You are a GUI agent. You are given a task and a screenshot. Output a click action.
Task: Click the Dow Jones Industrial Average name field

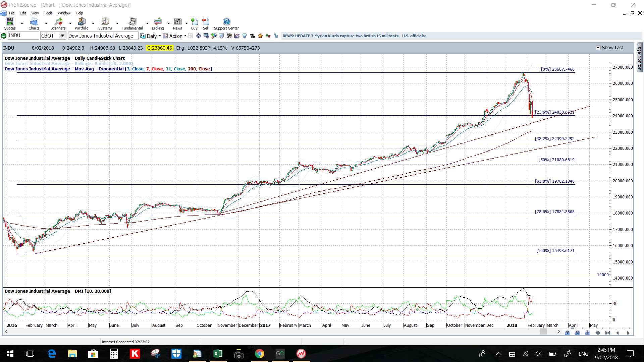[x=103, y=36]
